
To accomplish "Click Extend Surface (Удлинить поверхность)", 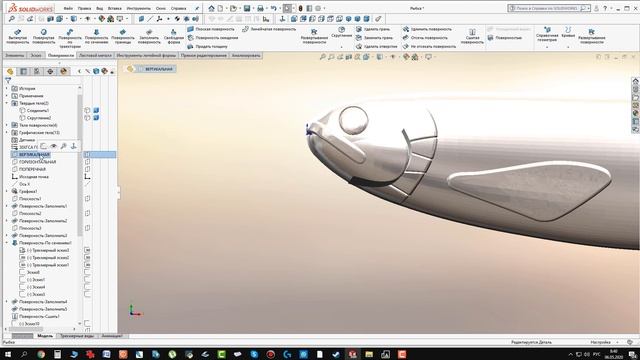I will (427, 29).
